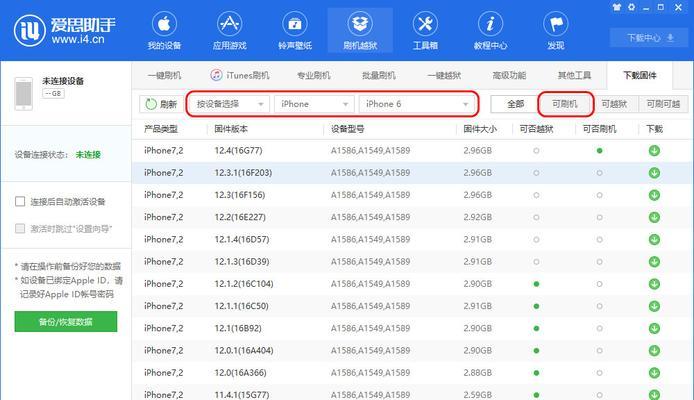Select the 可刷可越 filter button
Viewport: 694px width, 400px height.
pyautogui.click(x=663, y=104)
